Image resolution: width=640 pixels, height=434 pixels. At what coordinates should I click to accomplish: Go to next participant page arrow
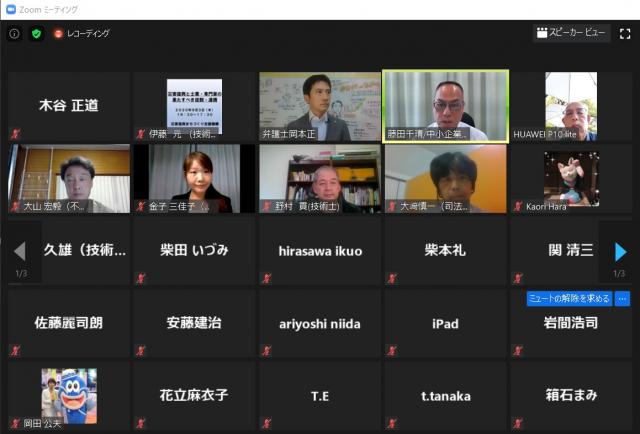click(x=620, y=251)
